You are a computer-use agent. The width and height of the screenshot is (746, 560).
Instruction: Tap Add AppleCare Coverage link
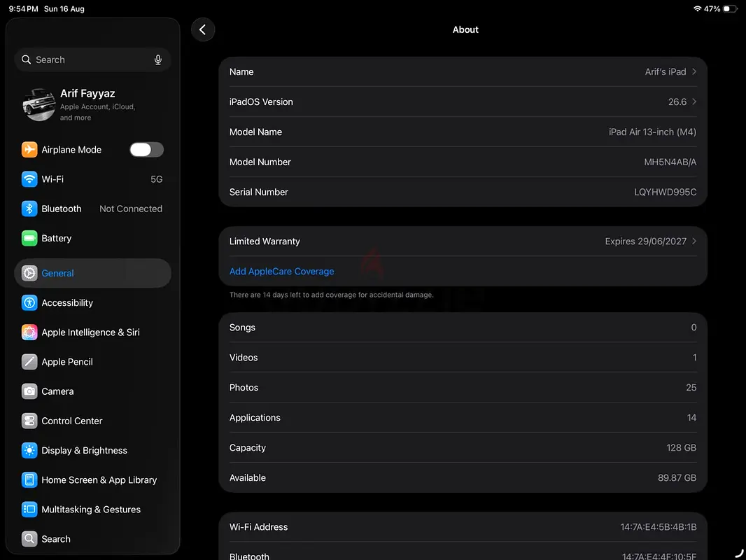click(281, 271)
